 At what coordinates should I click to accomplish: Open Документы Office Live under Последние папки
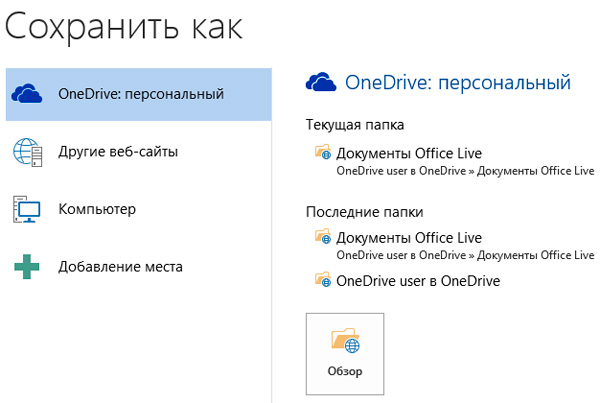[409, 238]
